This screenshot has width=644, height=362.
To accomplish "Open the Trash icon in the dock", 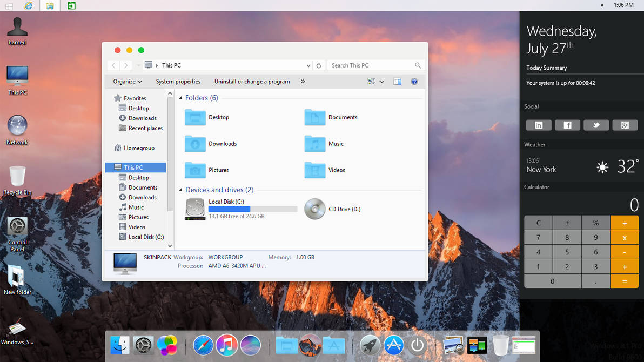I will (x=500, y=345).
